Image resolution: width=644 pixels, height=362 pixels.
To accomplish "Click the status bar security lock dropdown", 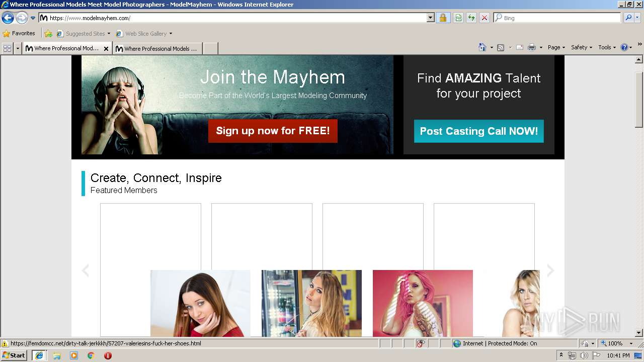I will click(x=588, y=343).
